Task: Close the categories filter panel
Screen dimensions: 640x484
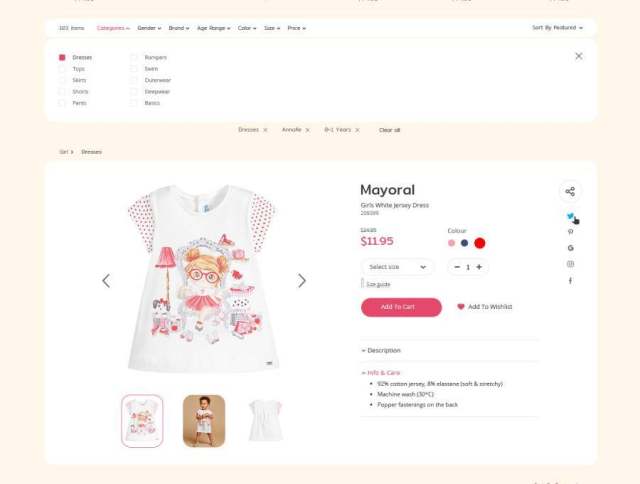Action: coord(579,56)
